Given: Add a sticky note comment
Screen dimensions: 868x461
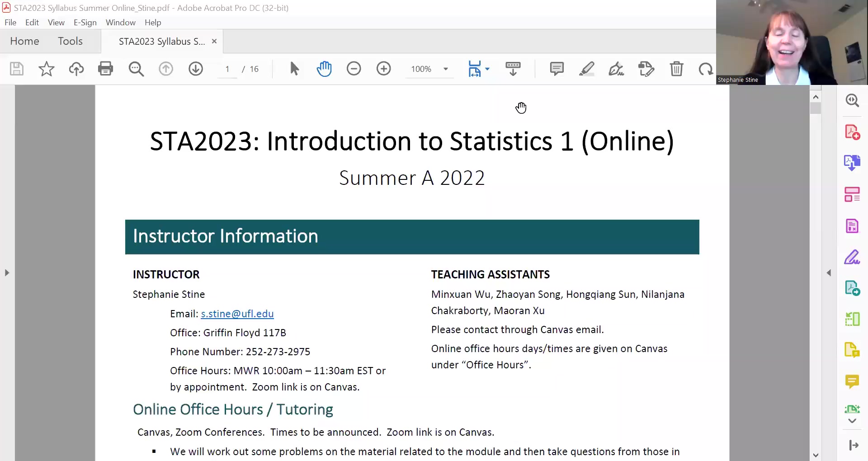Looking at the screenshot, I should click(557, 69).
